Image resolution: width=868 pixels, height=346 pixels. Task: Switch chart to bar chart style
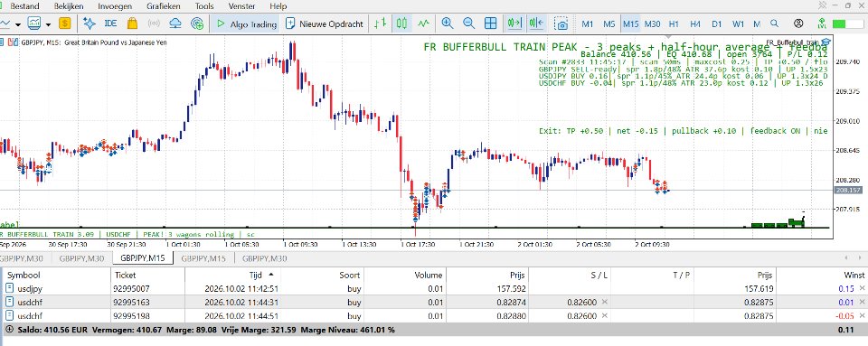[381, 23]
